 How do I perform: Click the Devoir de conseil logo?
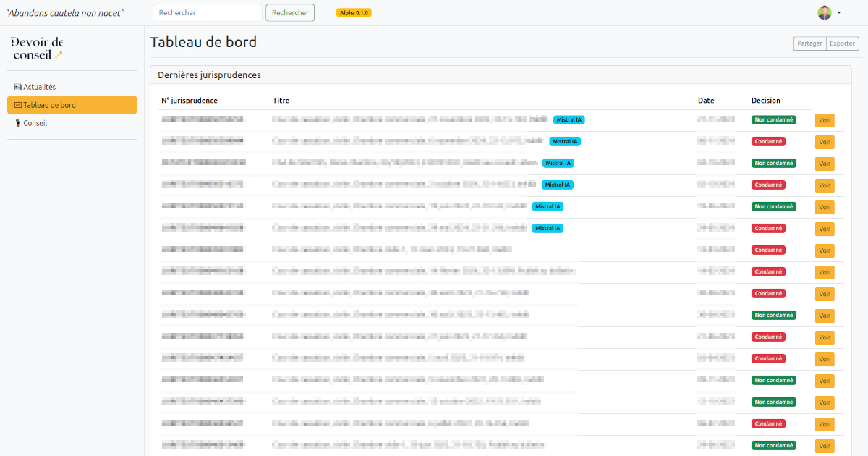[38, 48]
